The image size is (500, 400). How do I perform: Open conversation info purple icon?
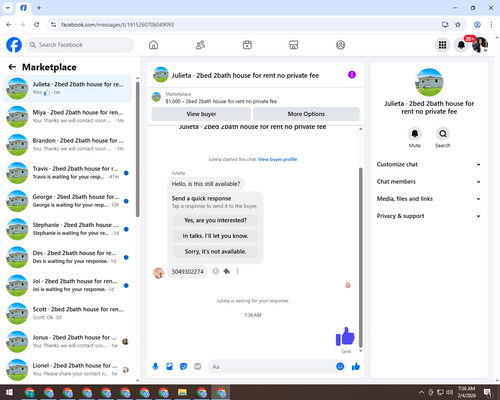tap(352, 75)
